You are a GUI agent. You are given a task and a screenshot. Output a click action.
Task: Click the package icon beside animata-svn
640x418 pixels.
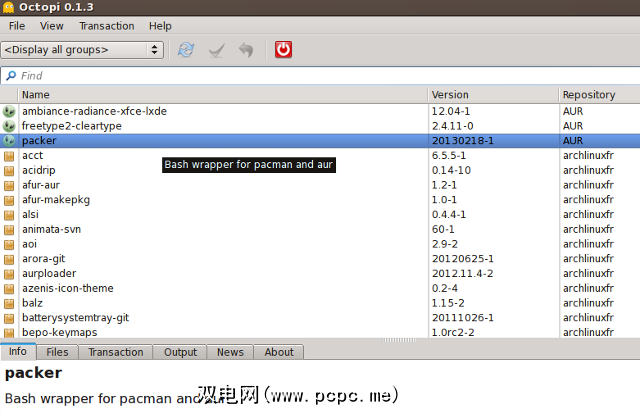(9, 230)
